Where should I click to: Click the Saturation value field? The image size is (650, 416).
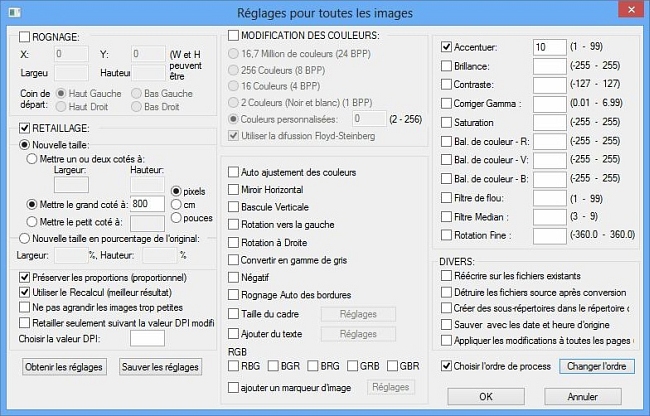(x=550, y=123)
